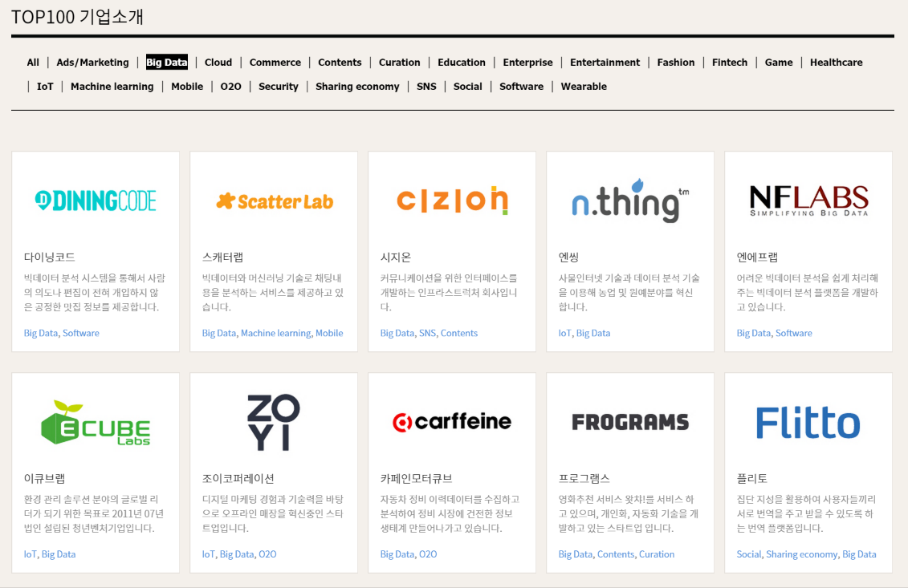Open the 다이닝코드 company title
The image size is (908, 588).
click(x=50, y=258)
